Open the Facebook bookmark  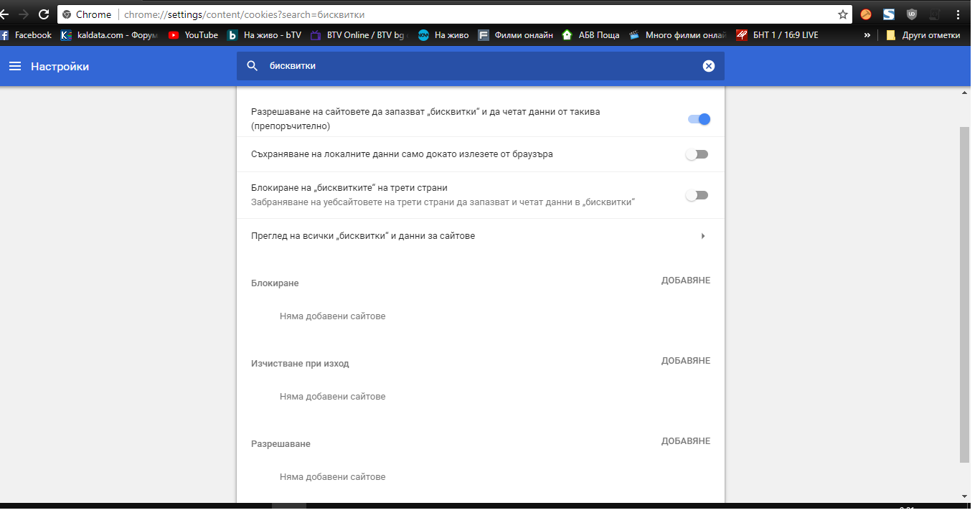(26, 35)
